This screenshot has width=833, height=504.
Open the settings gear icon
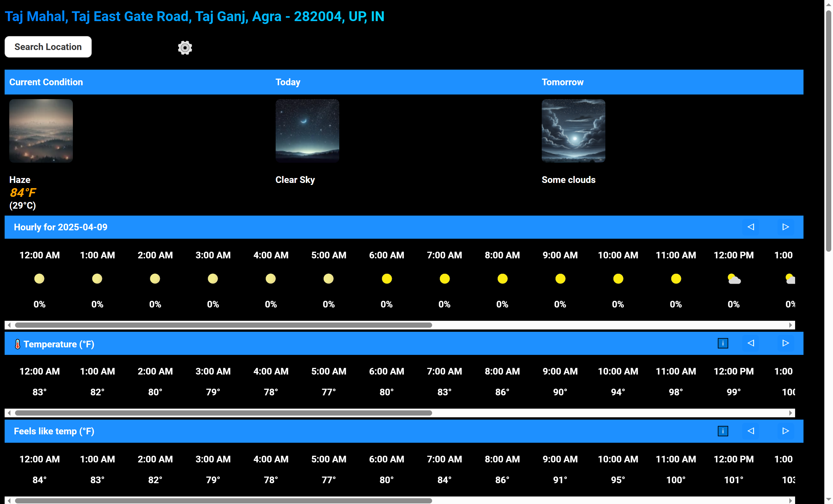coord(185,48)
